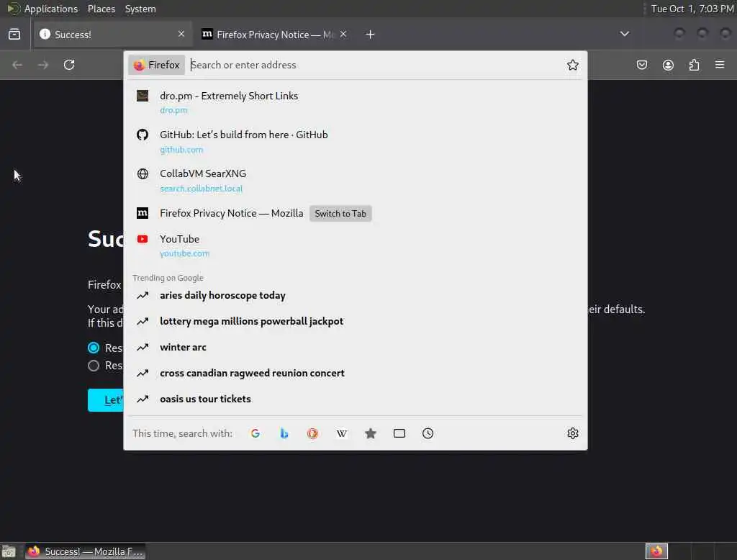Viewport: 737px width, 560px height.
Task: Bookmark this page with star icon
Action: (572, 65)
